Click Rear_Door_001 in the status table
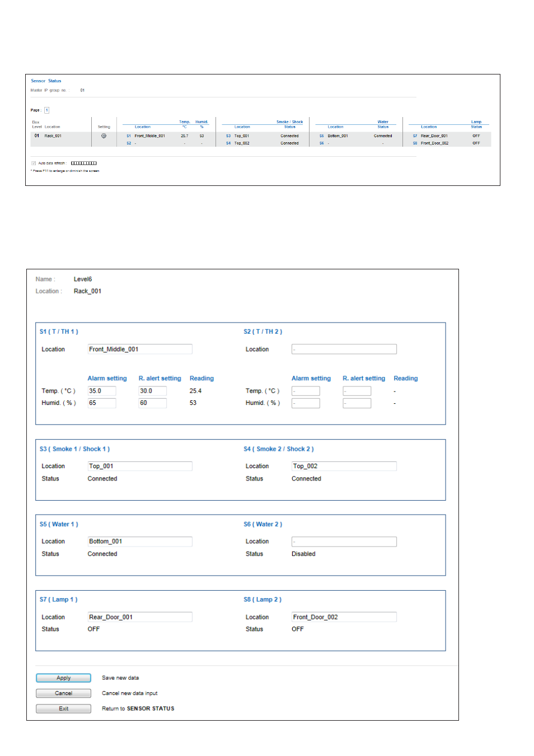Viewport: 534px width, 756px height. tap(434, 136)
